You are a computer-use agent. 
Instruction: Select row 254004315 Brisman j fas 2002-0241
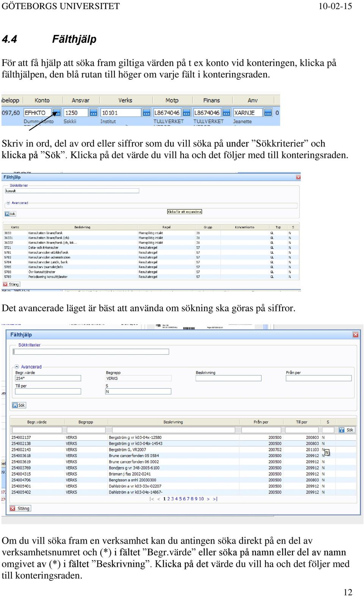point(183,474)
